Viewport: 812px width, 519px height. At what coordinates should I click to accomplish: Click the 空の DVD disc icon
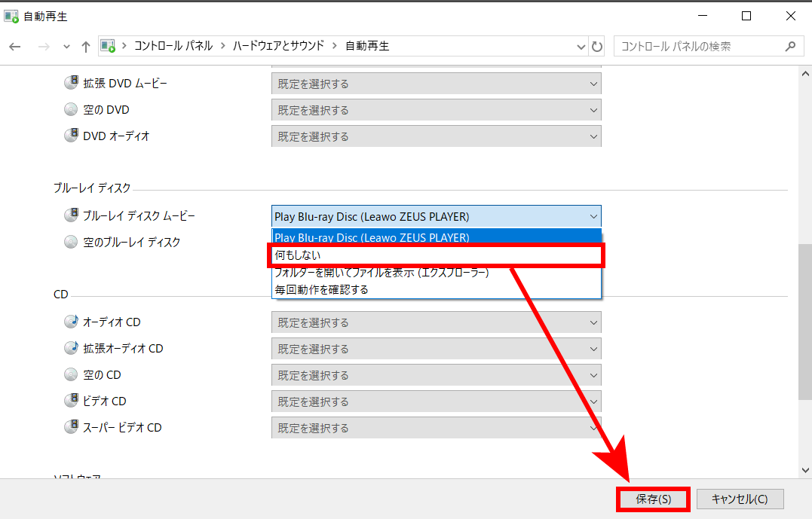point(71,109)
